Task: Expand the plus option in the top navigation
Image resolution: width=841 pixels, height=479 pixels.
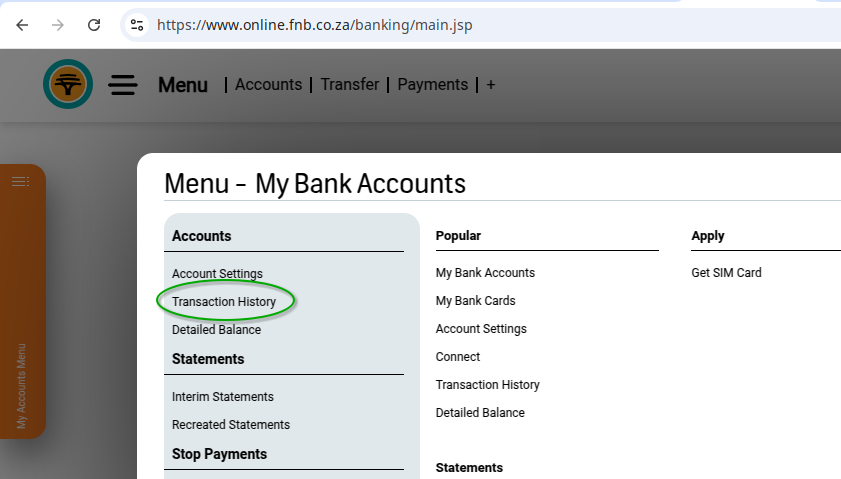Action: coord(491,85)
